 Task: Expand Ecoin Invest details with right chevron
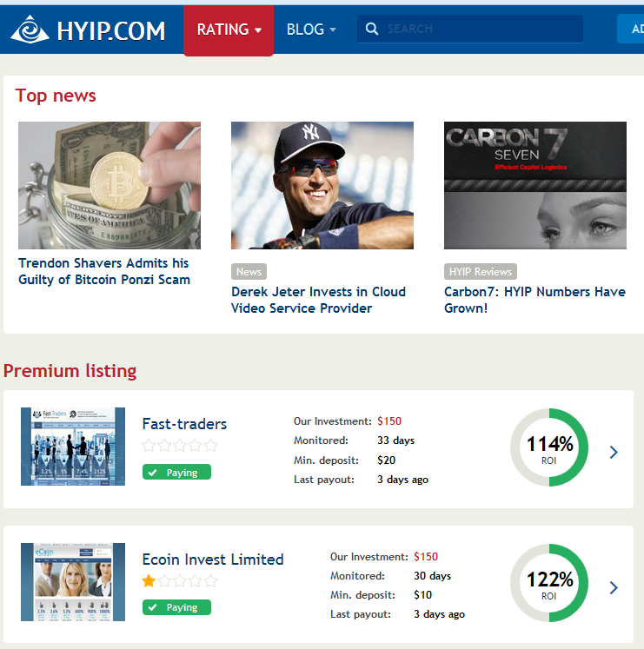tap(614, 587)
